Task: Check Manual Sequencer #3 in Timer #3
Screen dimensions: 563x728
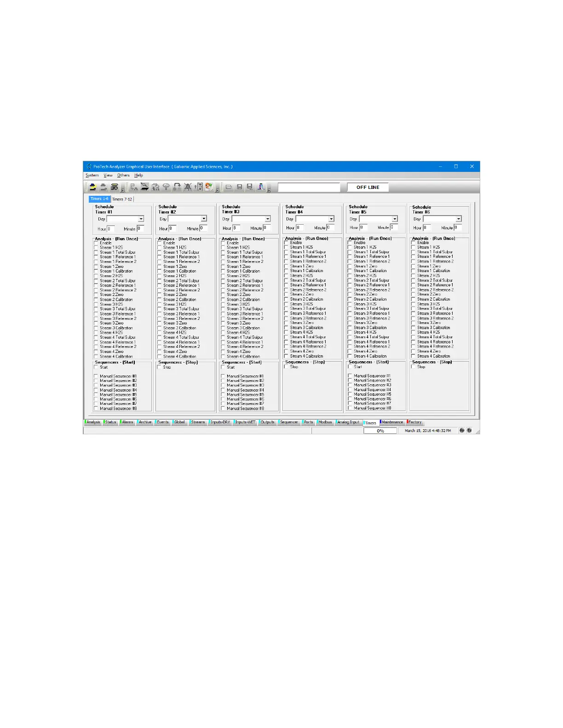Action: tap(223, 386)
